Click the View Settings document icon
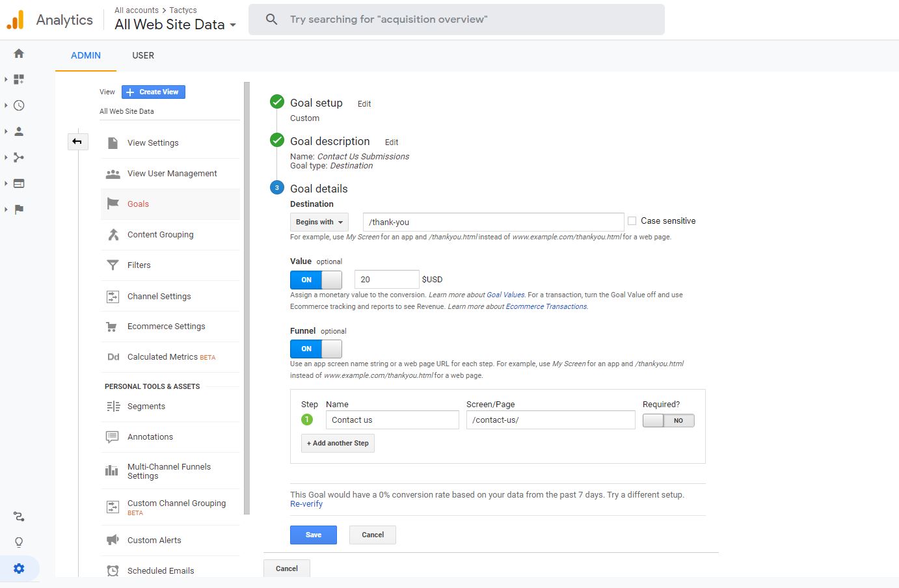Screen dimensions: 899x588 tap(113, 143)
